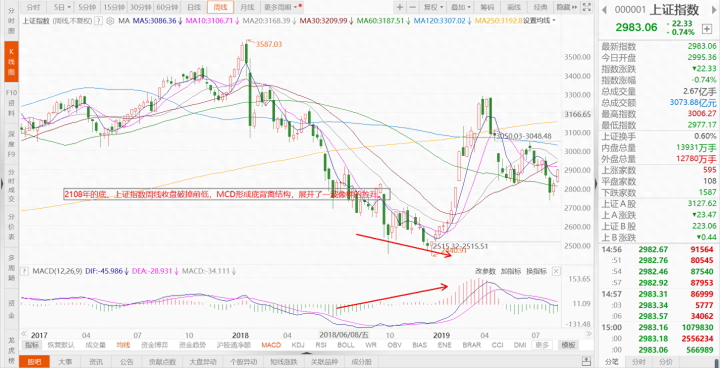
Task: Click the export icon at bottom right of tabs
Action: [586, 360]
